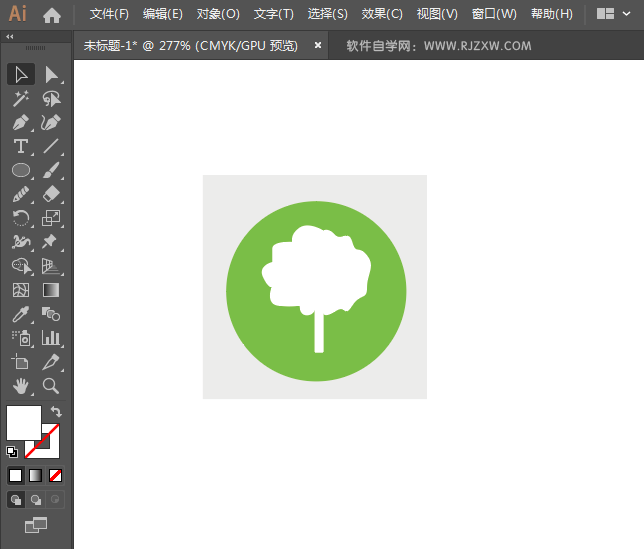644x549 pixels.
Task: Select the Hand pan tool
Action: coord(20,386)
